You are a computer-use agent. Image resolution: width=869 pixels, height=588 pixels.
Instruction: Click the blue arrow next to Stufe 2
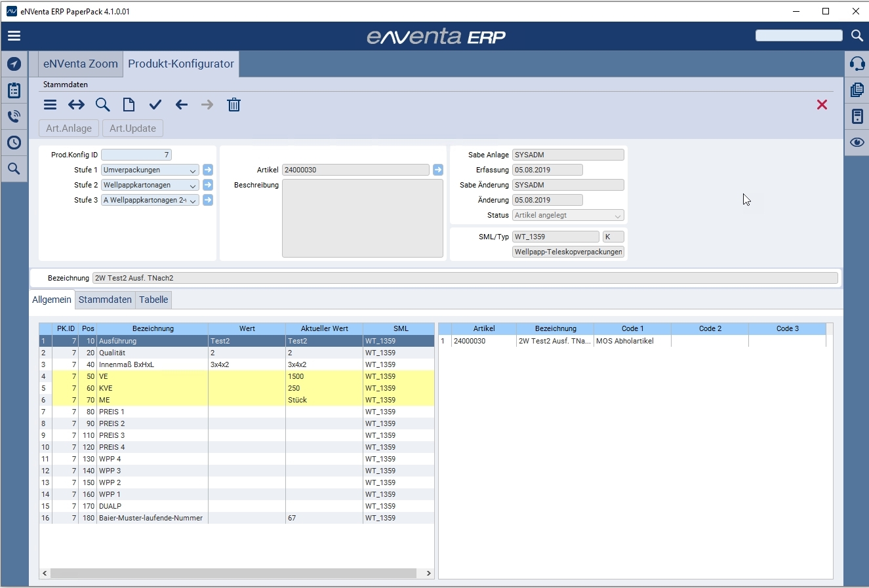tap(208, 185)
